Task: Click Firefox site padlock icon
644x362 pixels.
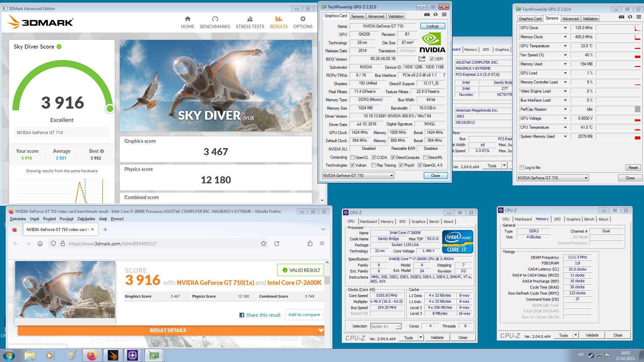Action: click(62, 244)
